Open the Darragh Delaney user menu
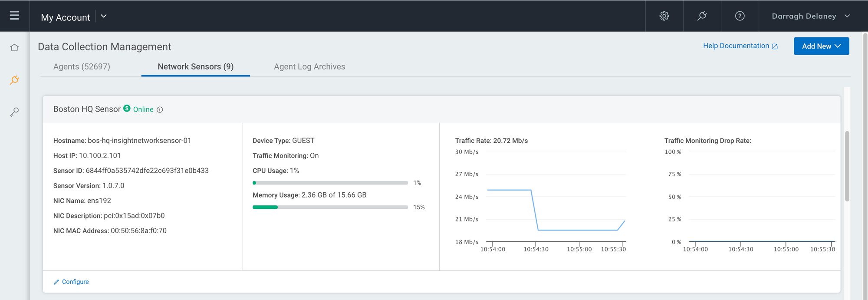This screenshot has width=868, height=300. (810, 16)
